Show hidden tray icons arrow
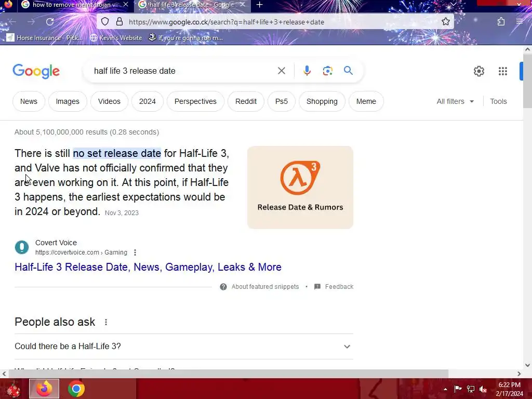Image resolution: width=532 pixels, height=399 pixels. 445,389
